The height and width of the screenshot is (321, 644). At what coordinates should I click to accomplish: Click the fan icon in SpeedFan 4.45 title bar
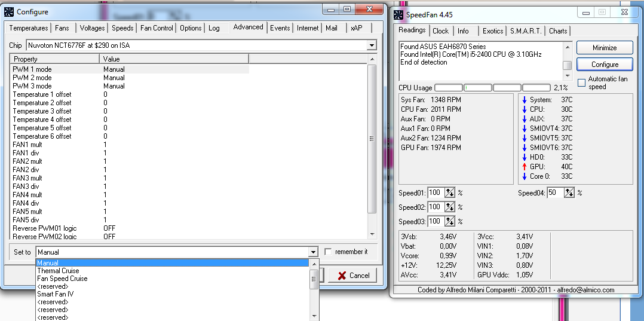click(x=398, y=15)
